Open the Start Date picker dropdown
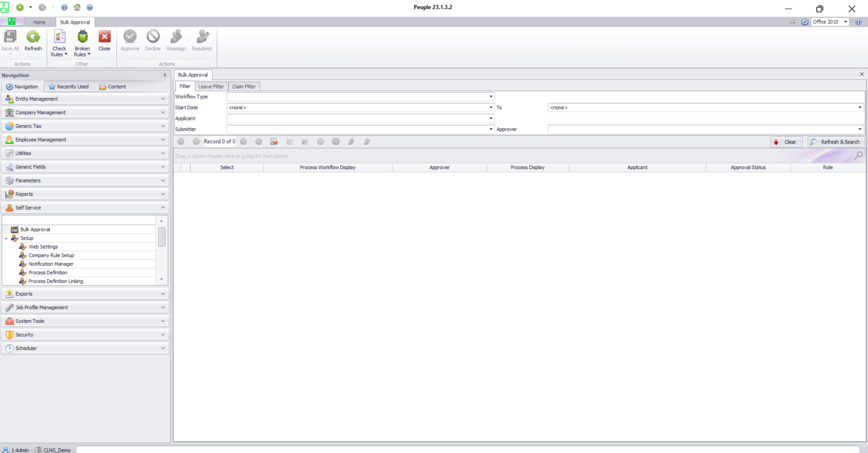The image size is (868, 453). coord(489,107)
